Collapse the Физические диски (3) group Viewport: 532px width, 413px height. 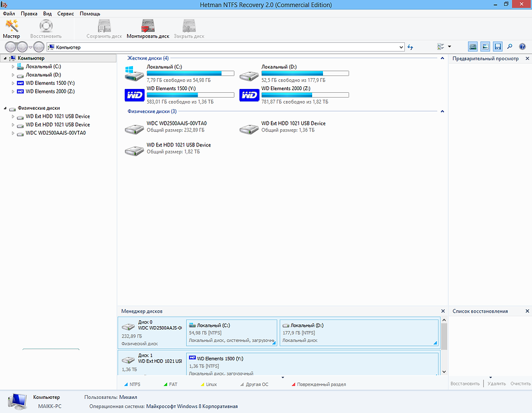442,111
